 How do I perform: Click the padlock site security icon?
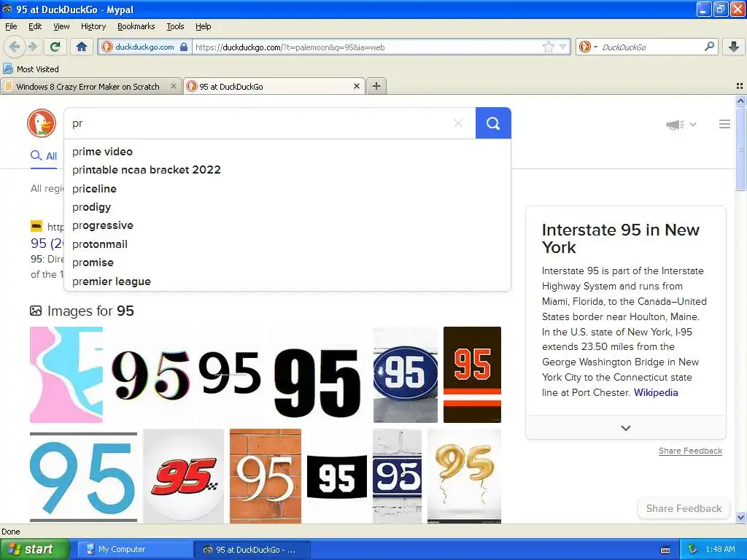coord(184,47)
